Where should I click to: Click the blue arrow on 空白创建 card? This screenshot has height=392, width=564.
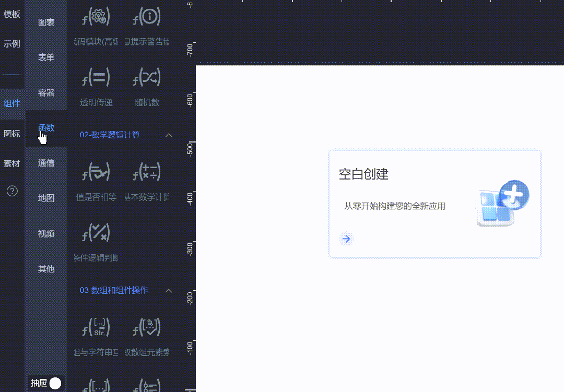coord(346,239)
